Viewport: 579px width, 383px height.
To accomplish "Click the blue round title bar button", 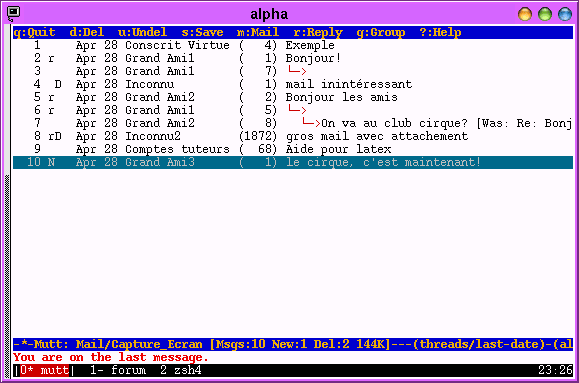I will pyautogui.click(x=565, y=14).
